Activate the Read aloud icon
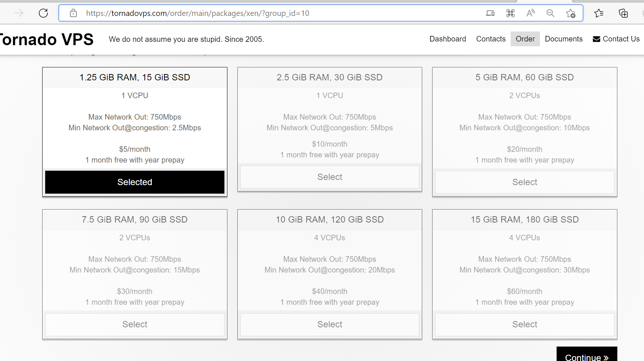Screen dimensions: 644x361 pyautogui.click(x=531, y=13)
